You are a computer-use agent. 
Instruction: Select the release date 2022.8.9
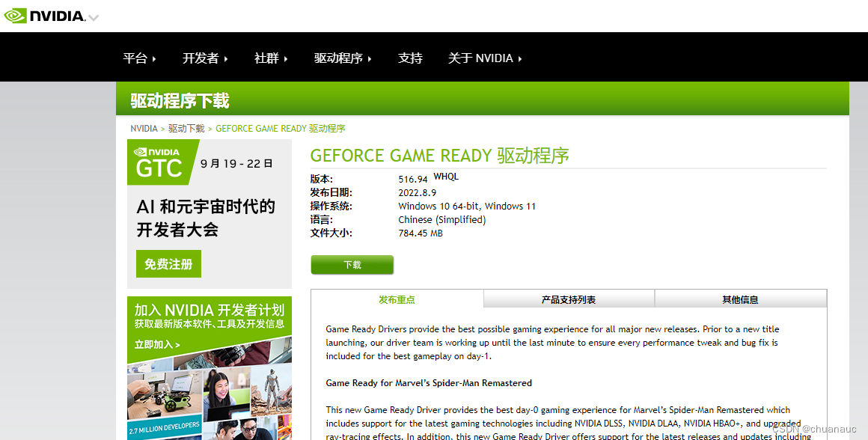pyautogui.click(x=418, y=192)
